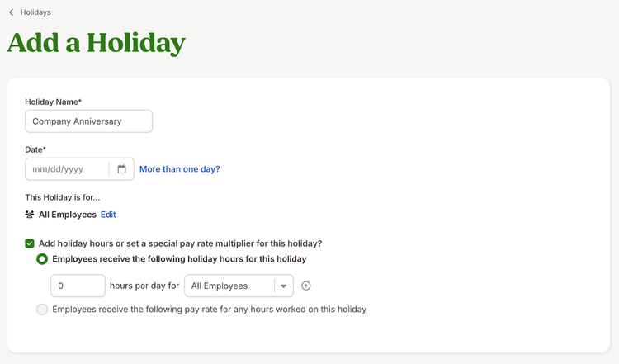Click the hours per day number field
619x364 pixels.
pyautogui.click(x=78, y=286)
